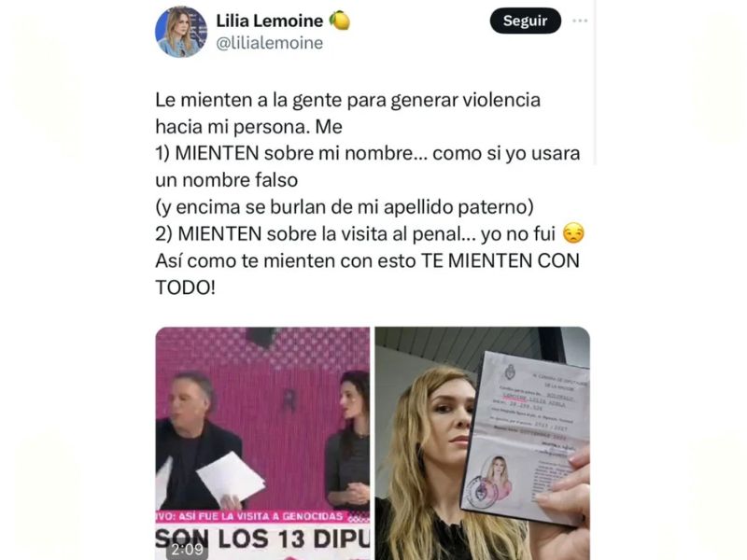Open the @lilialemoine handle link
The image size is (747, 560).
tap(270, 43)
